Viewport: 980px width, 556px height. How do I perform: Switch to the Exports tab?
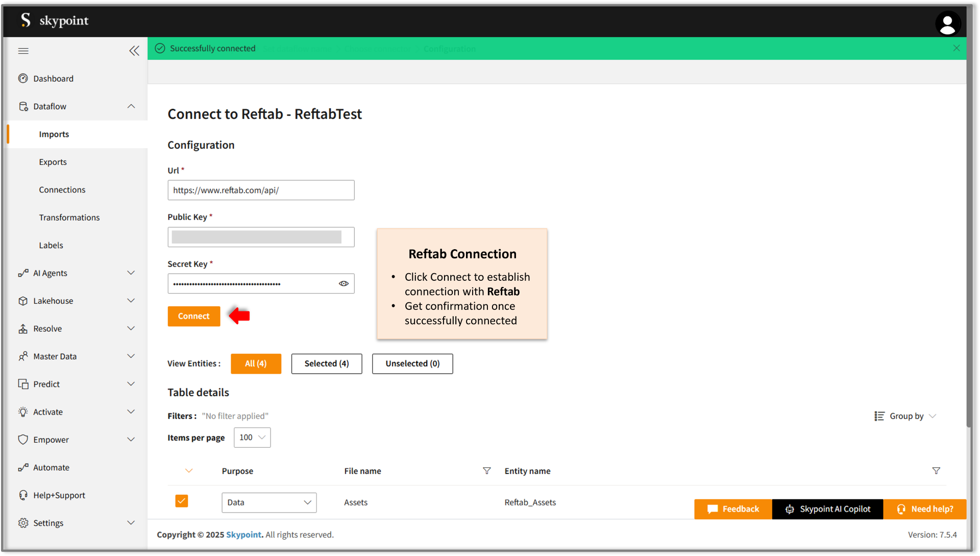click(53, 162)
